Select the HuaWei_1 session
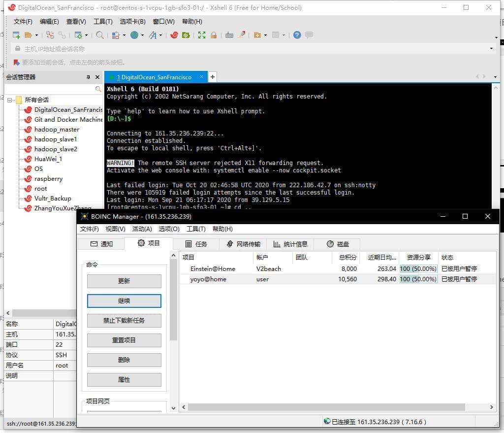The width and height of the screenshot is (504, 433). (48, 159)
